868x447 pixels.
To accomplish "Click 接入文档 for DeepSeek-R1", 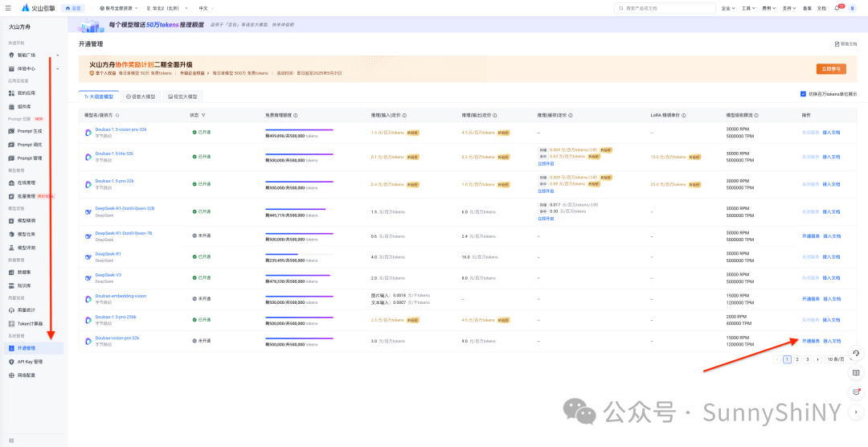I will 832,257.
